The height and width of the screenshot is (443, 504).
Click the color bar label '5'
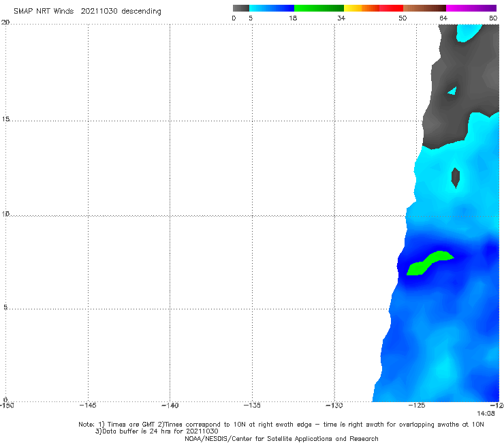tap(251, 18)
